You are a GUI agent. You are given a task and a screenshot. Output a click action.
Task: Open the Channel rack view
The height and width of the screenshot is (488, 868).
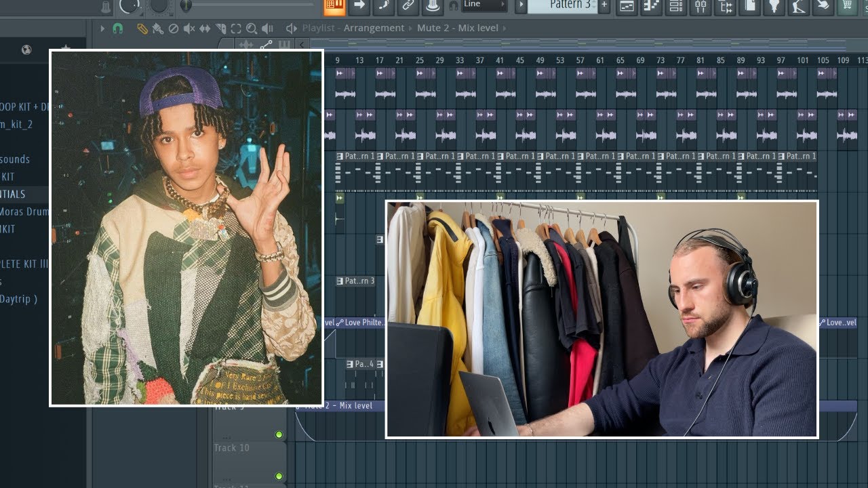coord(676,6)
